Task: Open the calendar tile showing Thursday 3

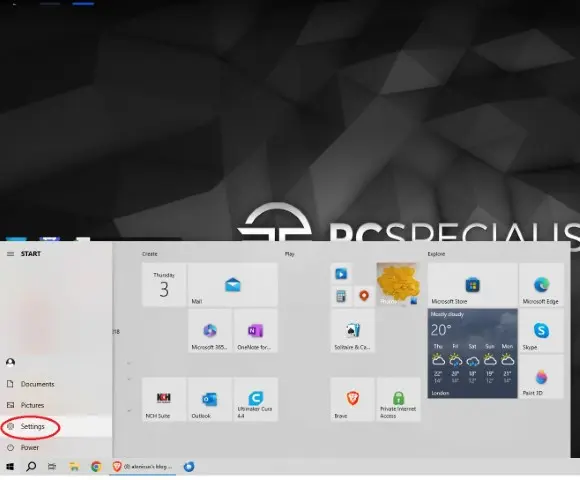Action: tap(164, 284)
